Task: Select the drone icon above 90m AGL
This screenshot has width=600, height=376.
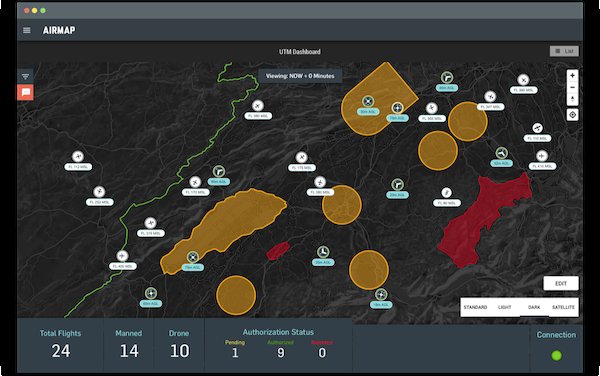Action: 218,171
